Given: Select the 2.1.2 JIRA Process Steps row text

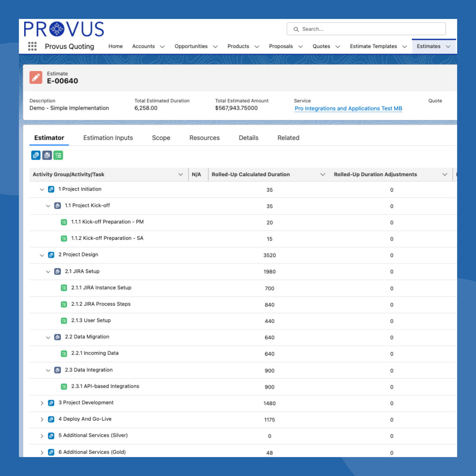Looking at the screenshot, I should point(101,304).
